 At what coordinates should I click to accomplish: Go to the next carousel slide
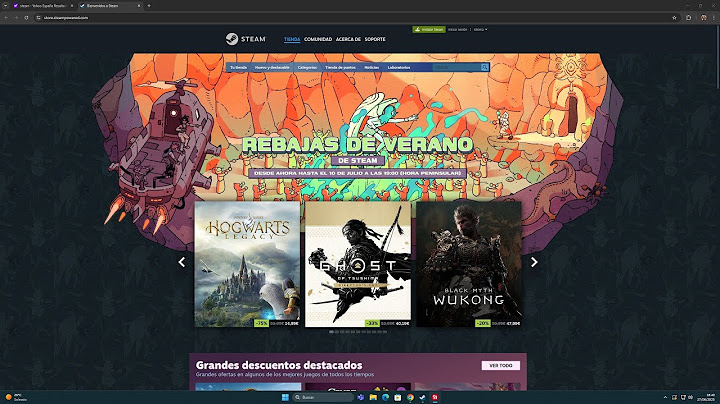(534, 262)
